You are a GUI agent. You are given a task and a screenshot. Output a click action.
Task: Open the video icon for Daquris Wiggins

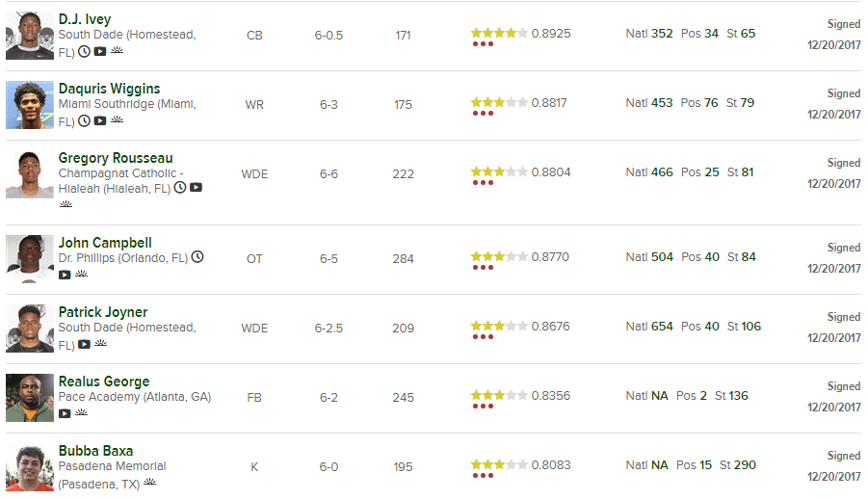100,121
